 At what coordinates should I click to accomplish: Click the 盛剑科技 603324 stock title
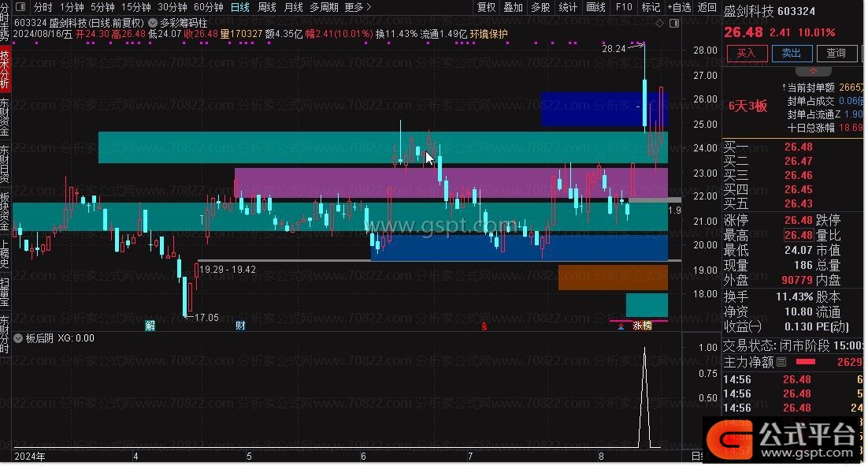(770, 11)
